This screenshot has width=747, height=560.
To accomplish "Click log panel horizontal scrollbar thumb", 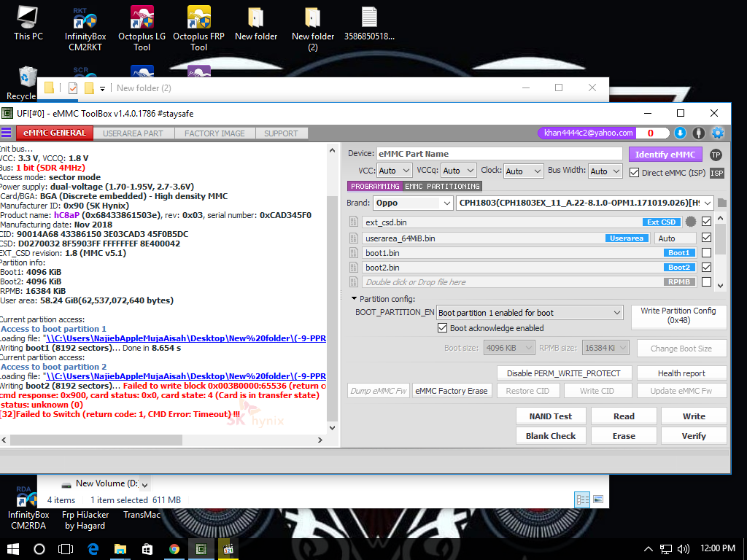I will [x=96, y=440].
